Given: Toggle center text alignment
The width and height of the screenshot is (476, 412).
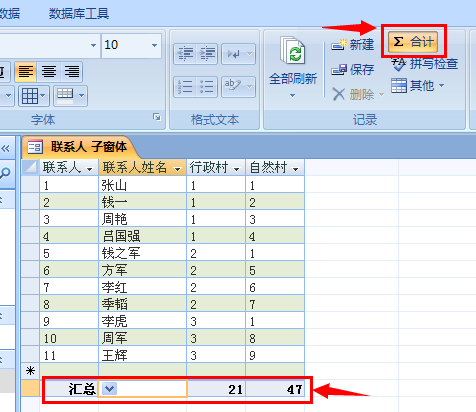Looking at the screenshot, I should click(x=49, y=72).
